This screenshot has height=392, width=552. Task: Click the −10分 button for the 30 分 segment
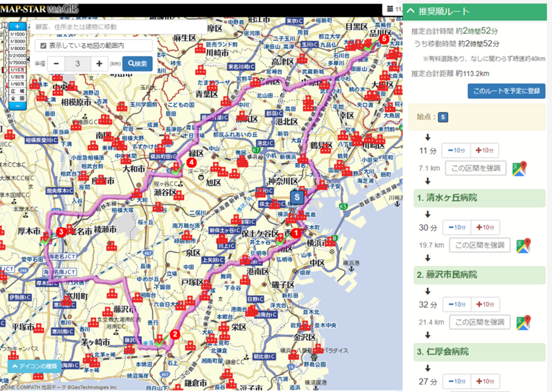(457, 227)
